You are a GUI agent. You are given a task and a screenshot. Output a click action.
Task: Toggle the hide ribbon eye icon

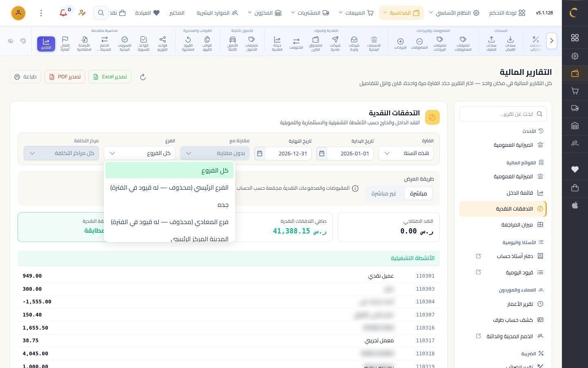click(11, 41)
